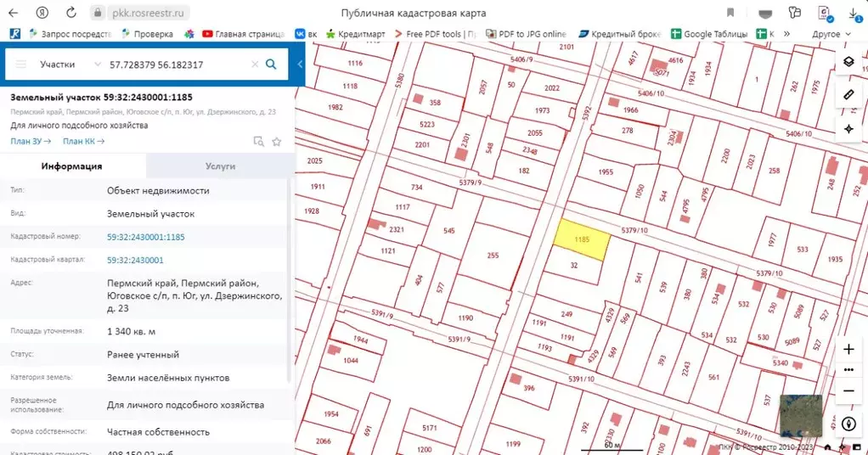Select parcel 545 on the map
Image resolution: width=868 pixels, height=455 pixels.
click(449, 230)
